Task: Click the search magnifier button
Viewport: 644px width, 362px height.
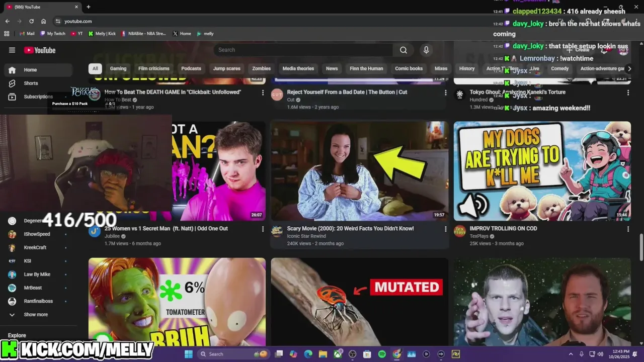Action: 403,50
